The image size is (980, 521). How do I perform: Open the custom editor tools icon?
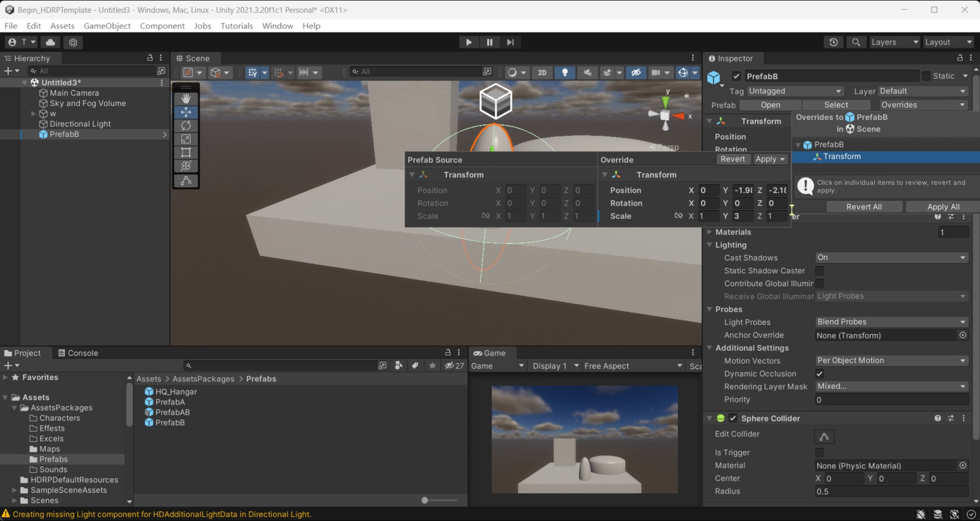pos(186,181)
